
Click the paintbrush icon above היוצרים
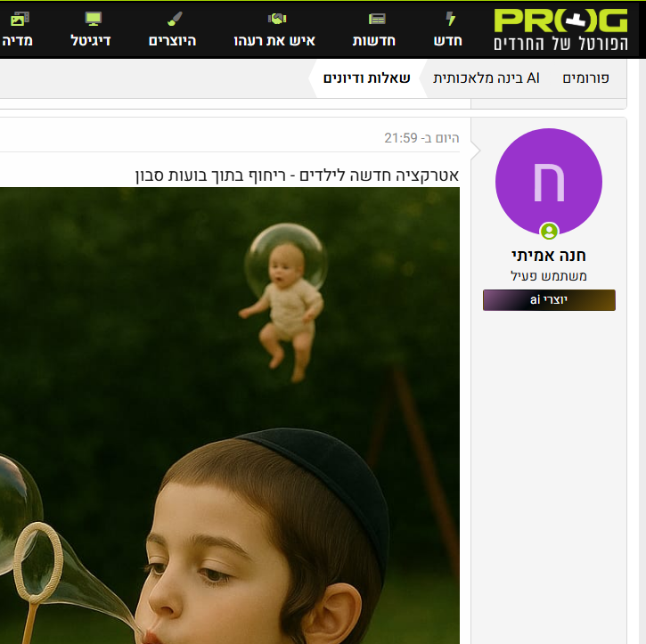point(176,19)
